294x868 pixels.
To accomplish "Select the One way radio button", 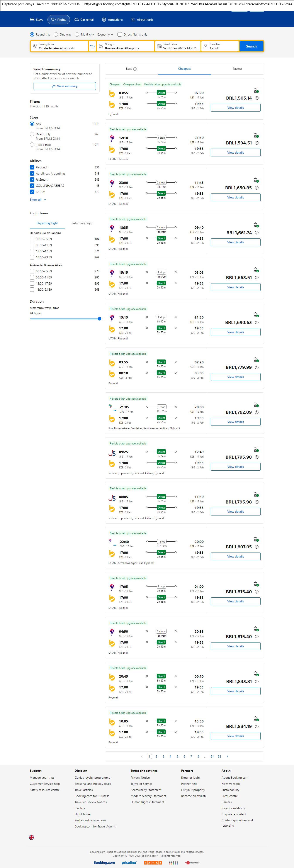I will tap(56, 34).
